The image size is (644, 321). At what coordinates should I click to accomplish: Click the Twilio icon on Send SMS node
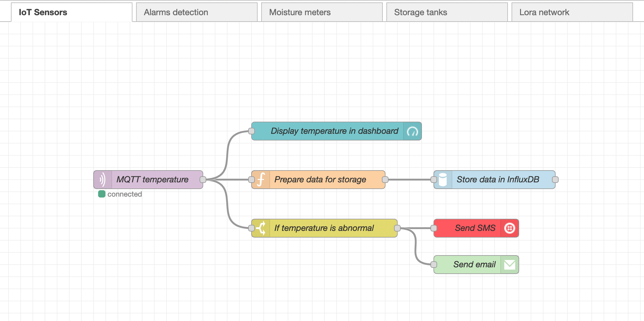(x=509, y=228)
